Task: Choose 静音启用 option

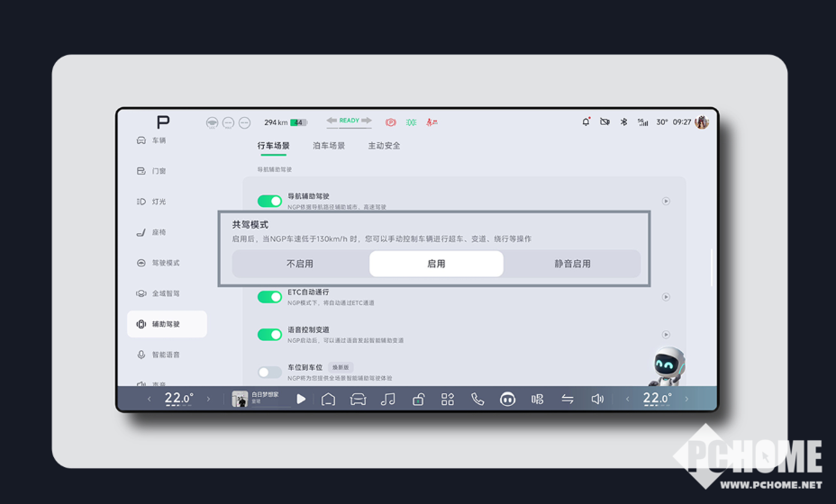Action: click(572, 264)
